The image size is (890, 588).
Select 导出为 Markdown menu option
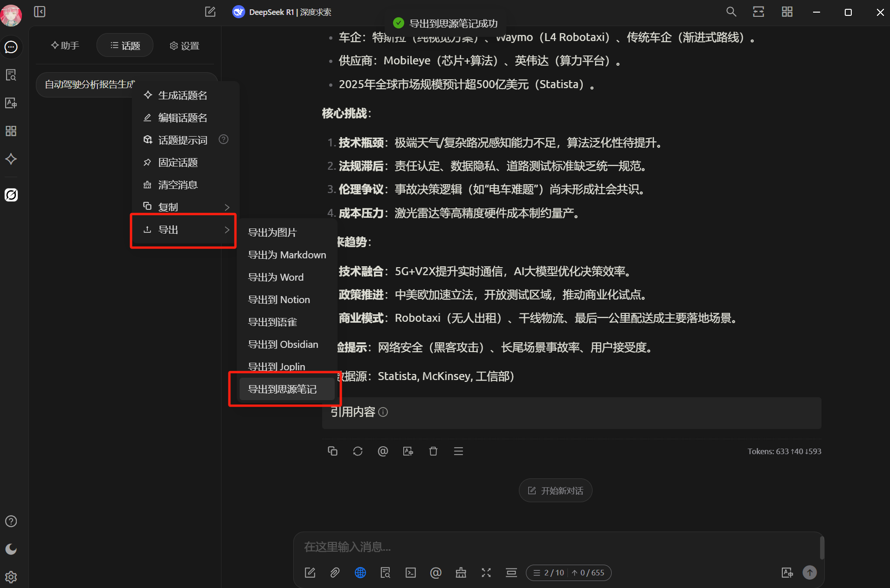[x=287, y=255]
